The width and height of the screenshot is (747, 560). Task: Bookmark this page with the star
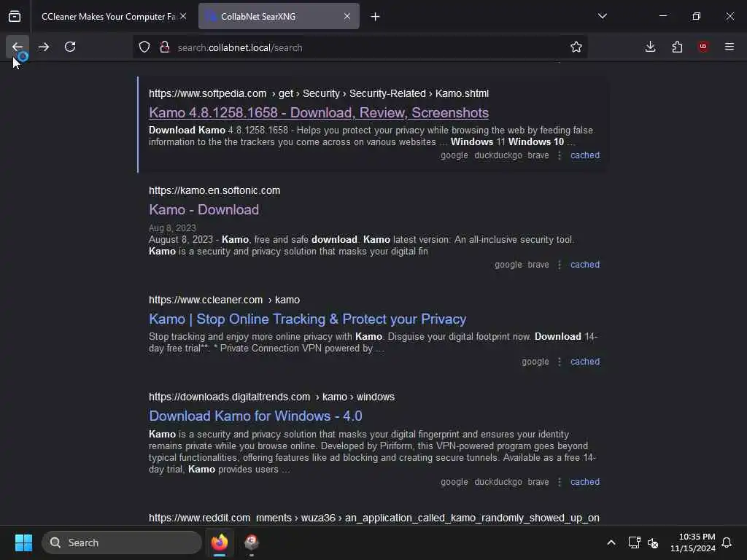point(576,47)
